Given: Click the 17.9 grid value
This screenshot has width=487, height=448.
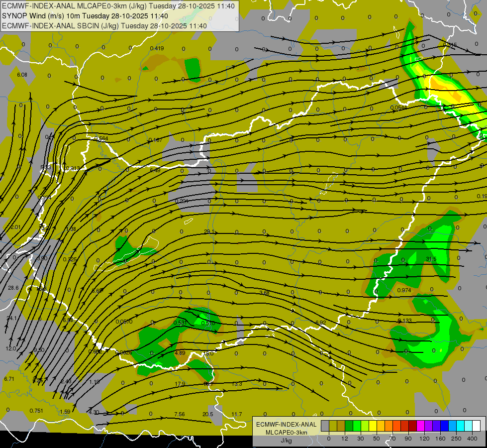Looking at the screenshot, I should pyautogui.click(x=180, y=384).
